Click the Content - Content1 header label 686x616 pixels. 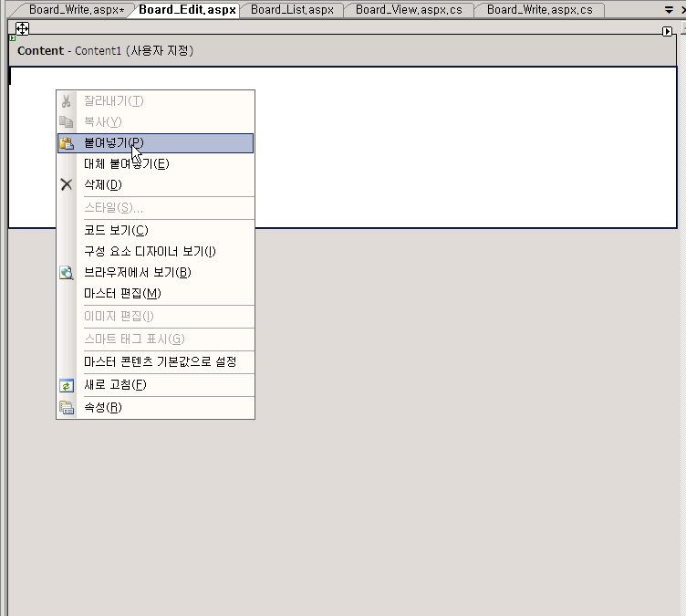tap(106, 51)
